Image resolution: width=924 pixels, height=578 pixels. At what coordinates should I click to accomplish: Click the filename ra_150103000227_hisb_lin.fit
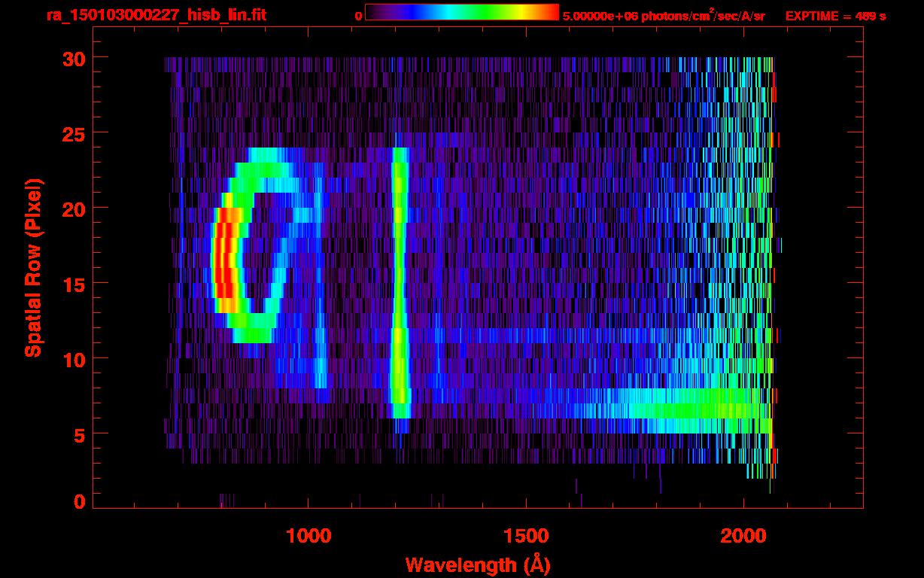[x=156, y=15]
